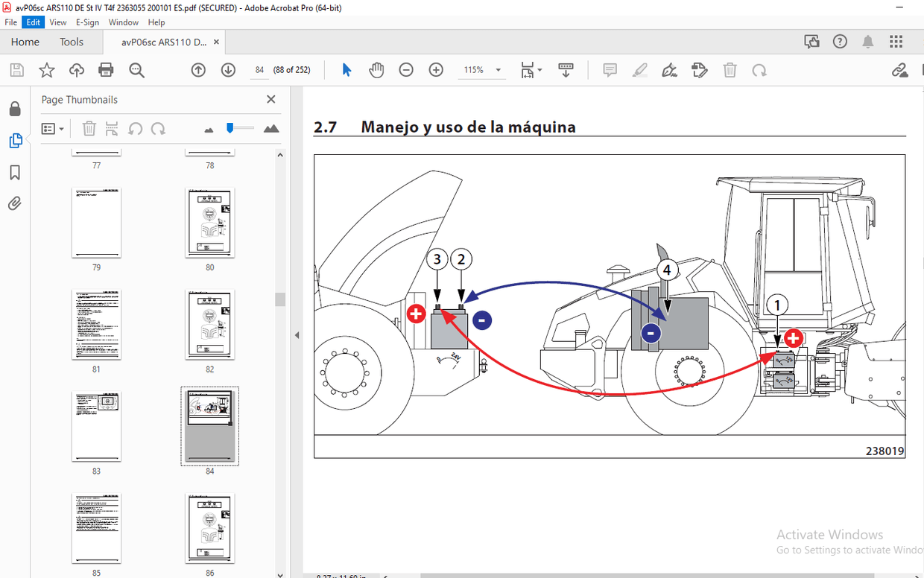Open the page display options dropdown

[539, 69]
